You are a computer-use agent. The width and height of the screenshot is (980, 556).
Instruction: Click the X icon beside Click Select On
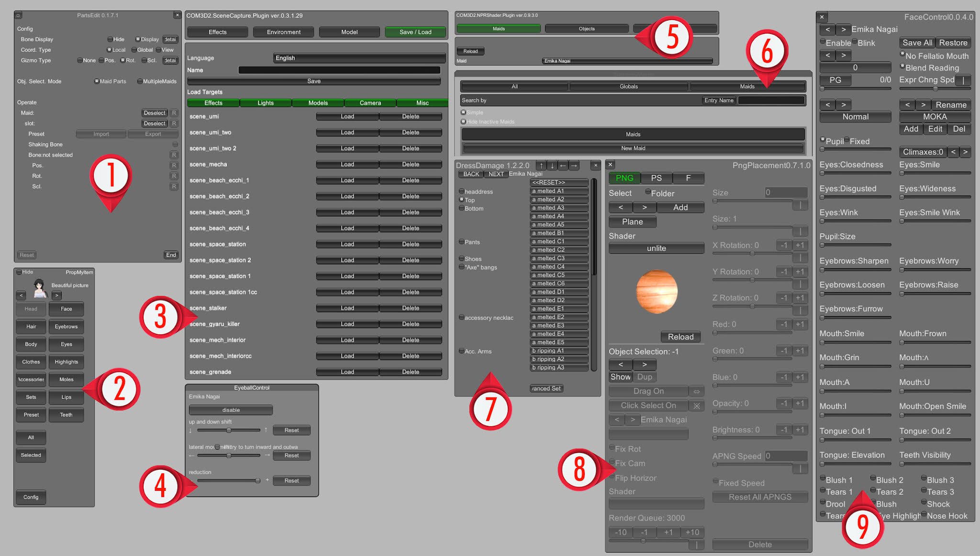(x=697, y=406)
